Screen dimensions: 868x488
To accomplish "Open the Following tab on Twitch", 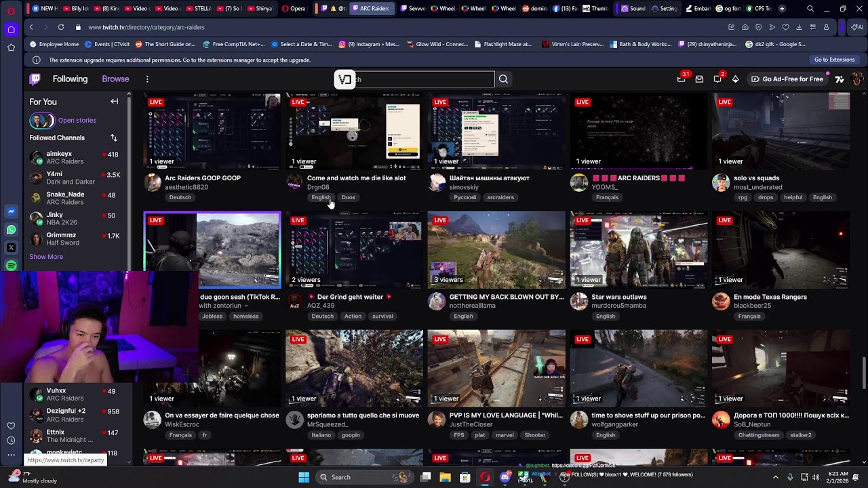I will (71, 79).
